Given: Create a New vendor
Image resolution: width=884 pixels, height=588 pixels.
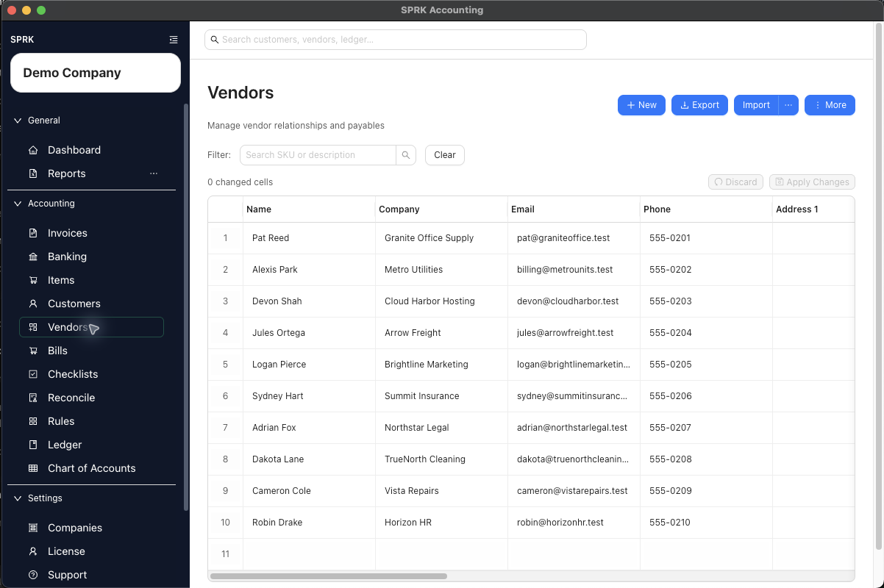Looking at the screenshot, I should point(641,105).
